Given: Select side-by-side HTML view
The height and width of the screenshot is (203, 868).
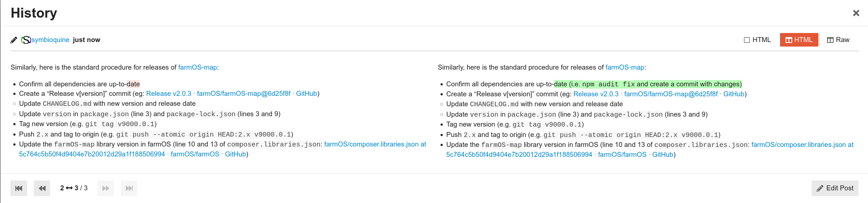Looking at the screenshot, I should (x=799, y=40).
